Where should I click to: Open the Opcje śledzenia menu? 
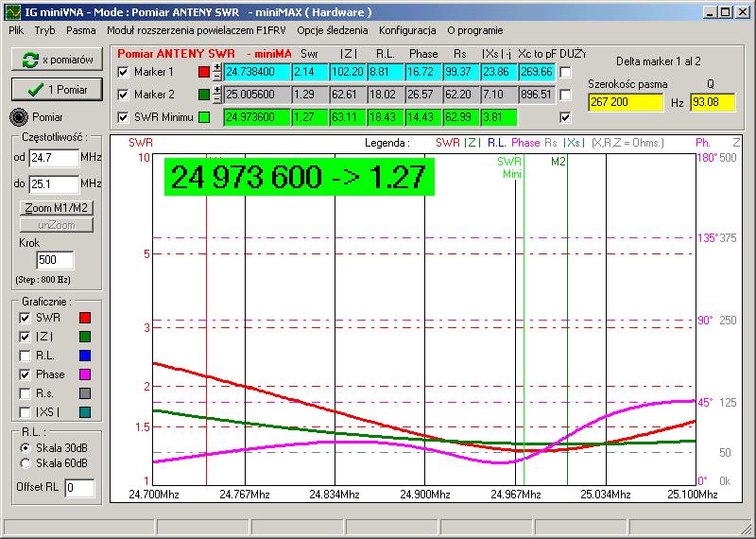[332, 30]
